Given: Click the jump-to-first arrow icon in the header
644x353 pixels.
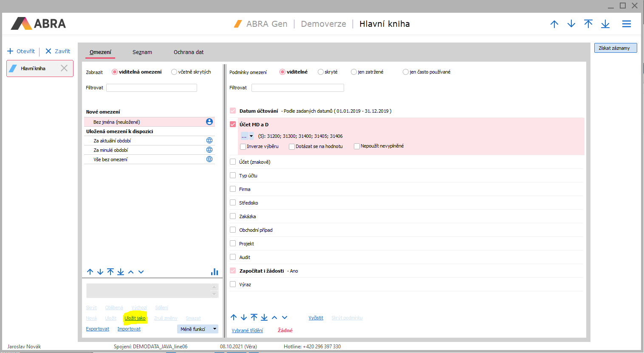Looking at the screenshot, I should 588,24.
